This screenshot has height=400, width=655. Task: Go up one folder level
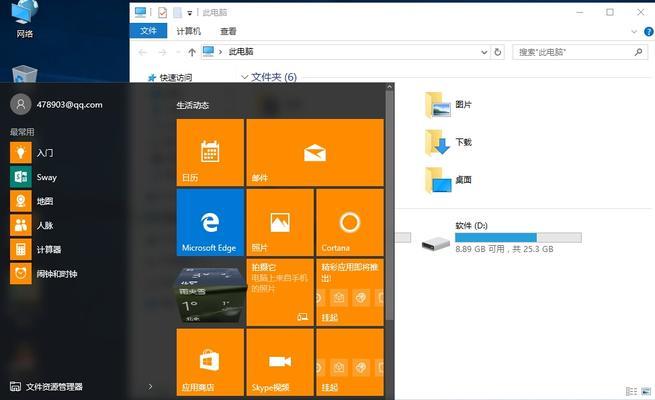pos(192,52)
